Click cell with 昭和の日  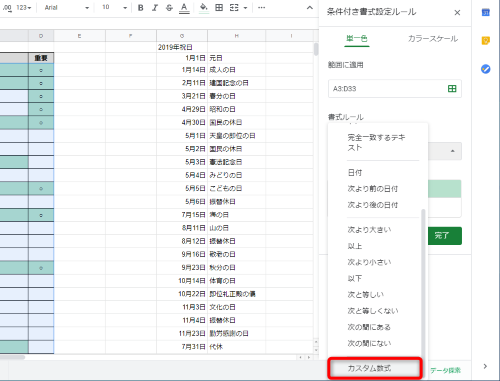tap(237, 109)
